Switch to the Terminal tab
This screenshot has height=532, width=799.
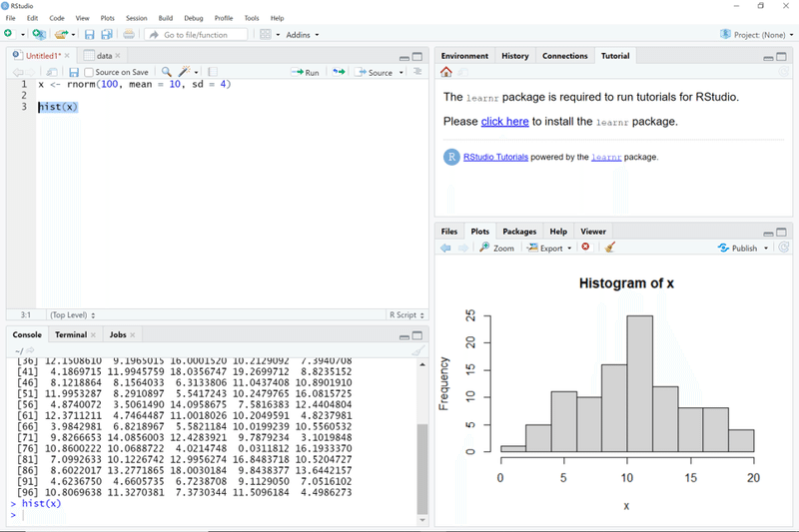71,334
